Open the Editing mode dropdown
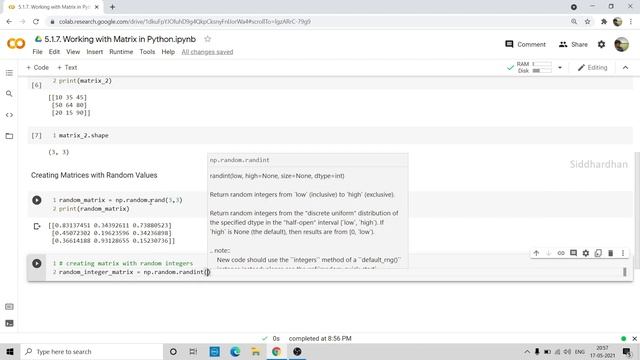 coord(593,67)
